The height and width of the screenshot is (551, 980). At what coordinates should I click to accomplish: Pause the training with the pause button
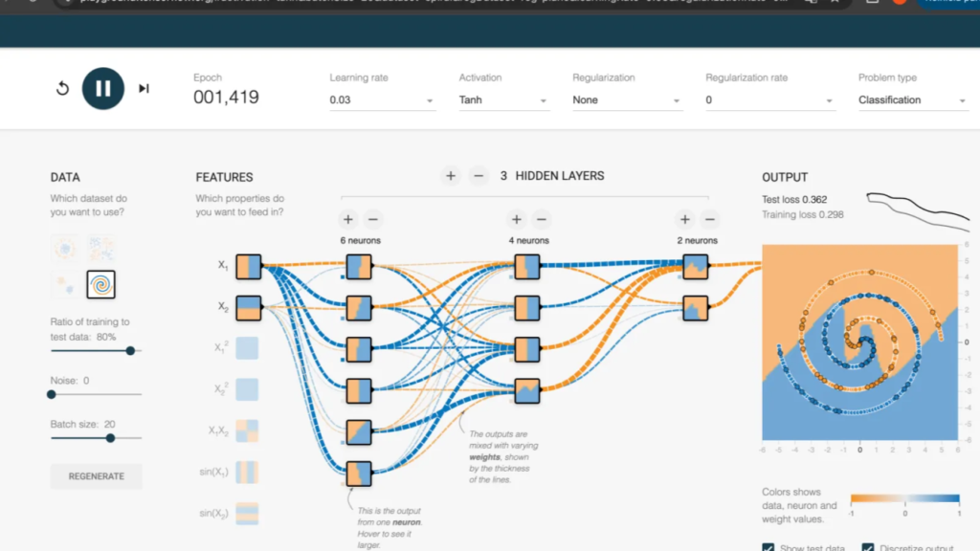[x=103, y=88]
